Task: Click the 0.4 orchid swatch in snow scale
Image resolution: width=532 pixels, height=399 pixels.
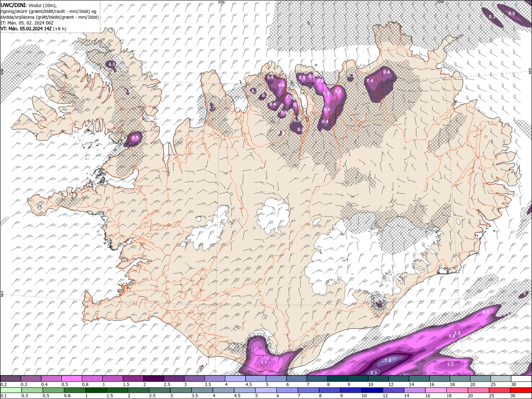Action: 51,379
